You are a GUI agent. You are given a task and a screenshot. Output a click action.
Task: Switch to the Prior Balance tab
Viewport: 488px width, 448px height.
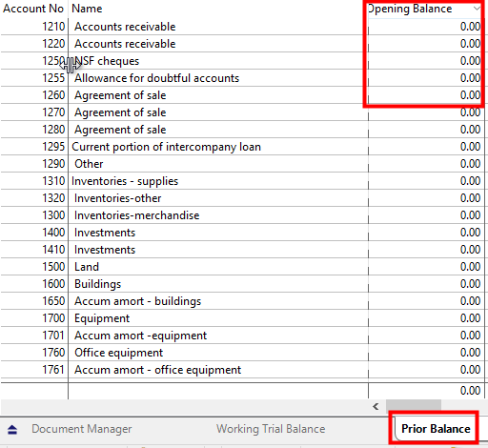436,429
